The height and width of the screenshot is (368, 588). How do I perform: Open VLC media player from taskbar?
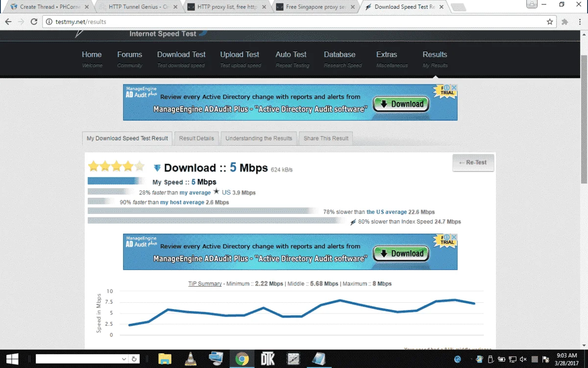click(191, 359)
